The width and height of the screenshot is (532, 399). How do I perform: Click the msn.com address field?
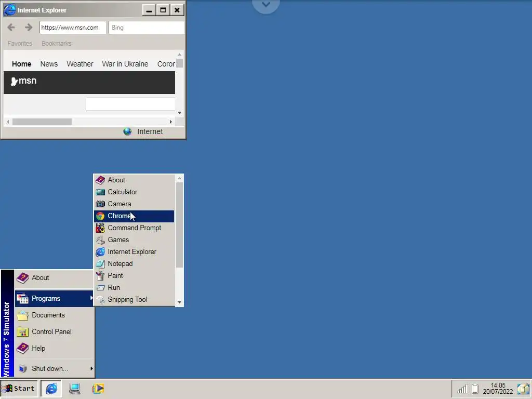tap(73, 28)
